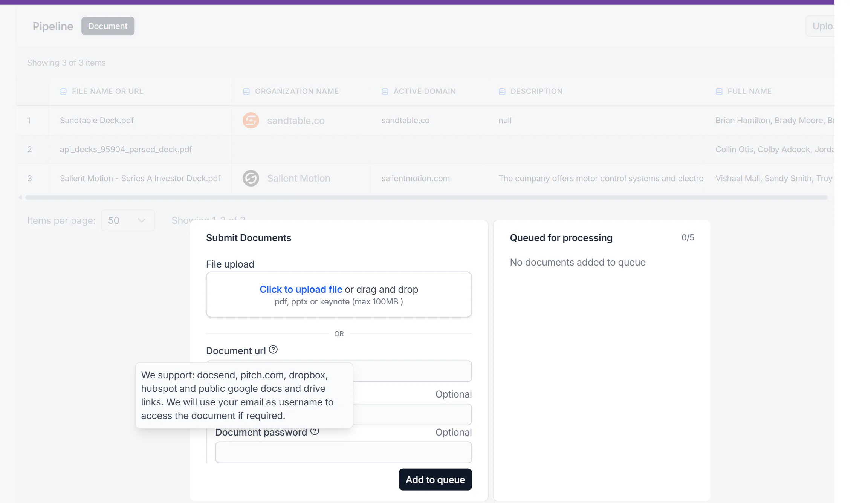868x503 pixels.
Task: Click the File Name or URL column icon
Action: [x=63, y=92]
